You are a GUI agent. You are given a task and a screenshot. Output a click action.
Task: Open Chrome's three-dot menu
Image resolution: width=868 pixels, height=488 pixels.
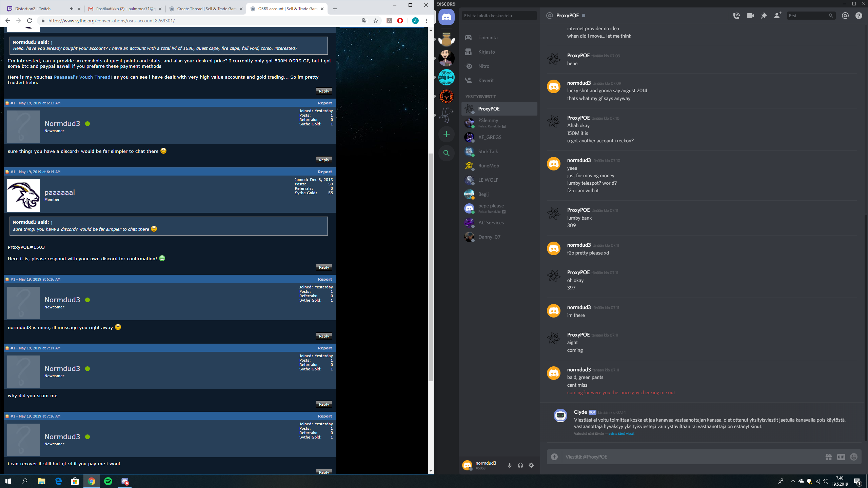point(426,21)
